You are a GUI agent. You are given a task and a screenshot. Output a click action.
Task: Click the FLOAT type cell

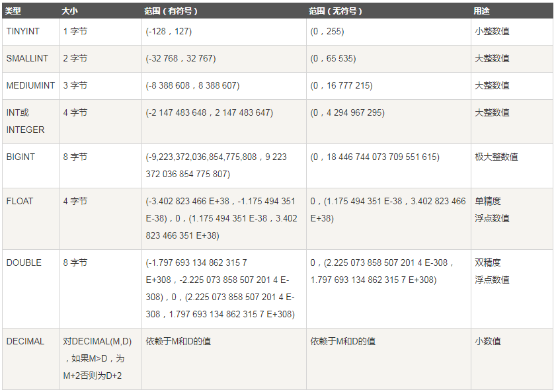(x=31, y=219)
